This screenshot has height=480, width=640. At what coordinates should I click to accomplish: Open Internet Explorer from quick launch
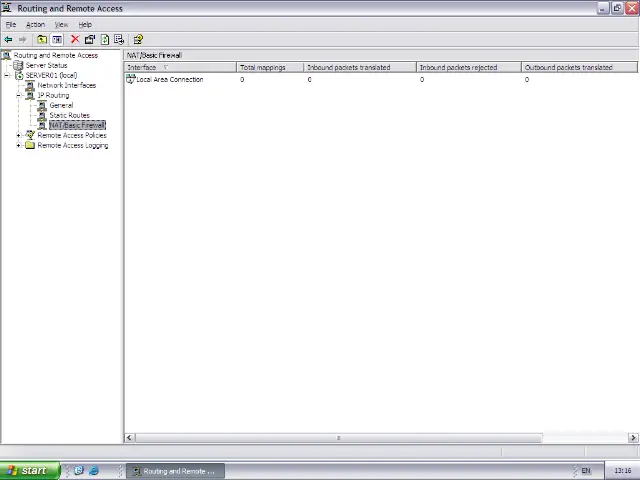tap(93, 471)
